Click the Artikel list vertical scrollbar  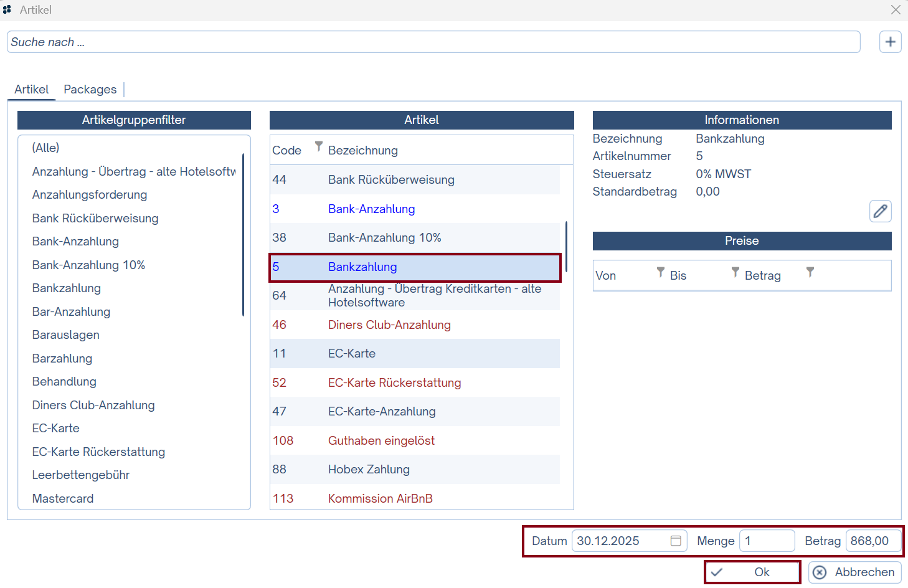[566, 246]
